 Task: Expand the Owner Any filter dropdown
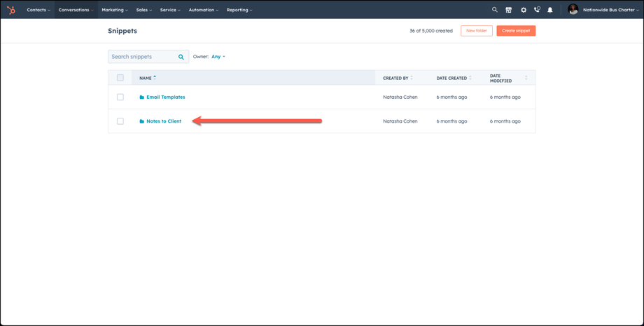(x=218, y=57)
